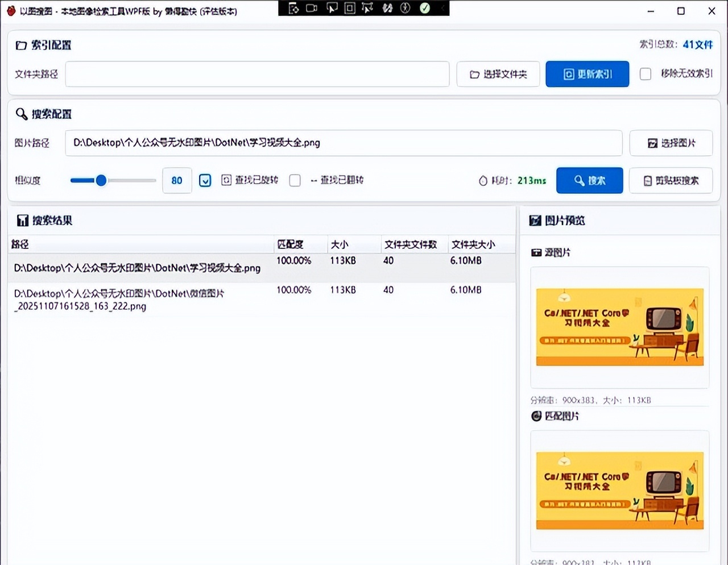
Task: Click the 相似度 slider handle
Action: 101,181
